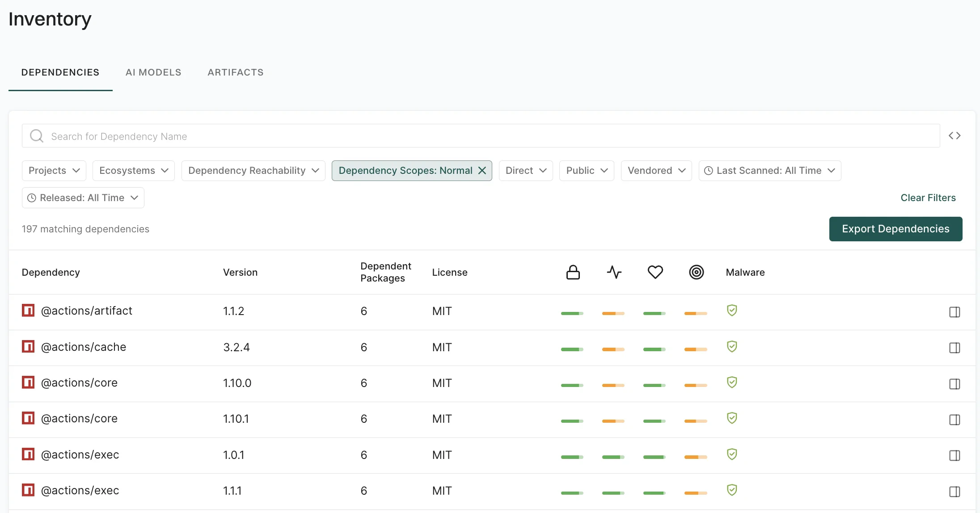Click the Clear Filters link

click(x=928, y=198)
